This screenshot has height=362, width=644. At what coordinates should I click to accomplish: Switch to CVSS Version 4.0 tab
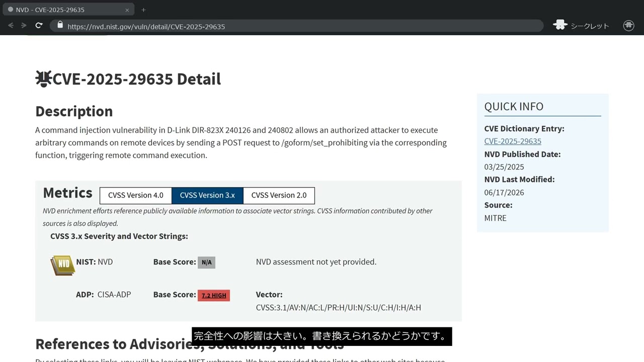coord(136,195)
